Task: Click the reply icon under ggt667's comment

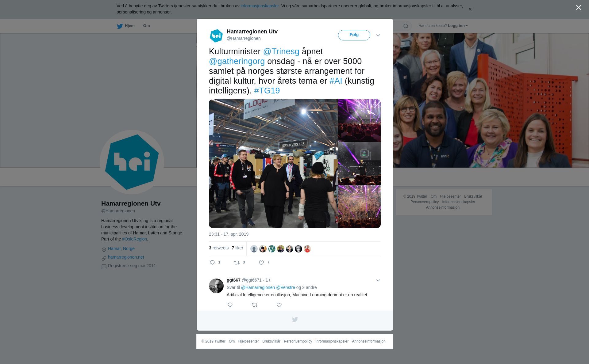Action: point(230,305)
